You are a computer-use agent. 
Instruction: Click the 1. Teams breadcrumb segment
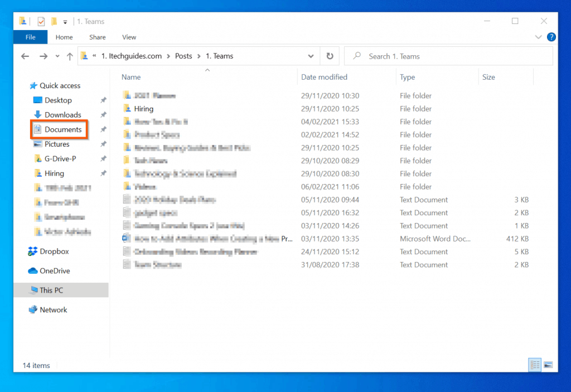click(219, 56)
